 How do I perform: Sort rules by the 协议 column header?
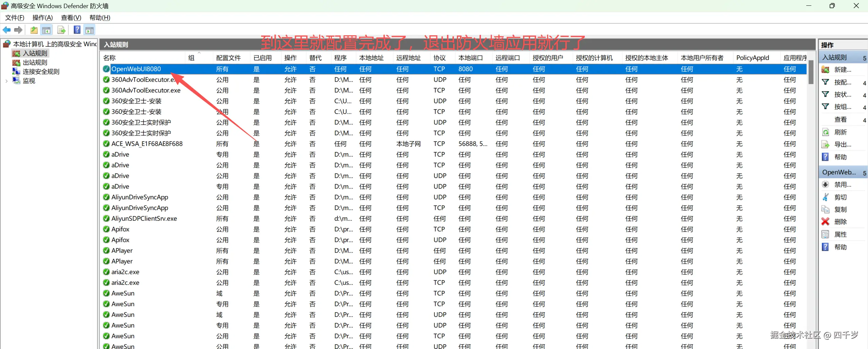[x=443, y=58]
